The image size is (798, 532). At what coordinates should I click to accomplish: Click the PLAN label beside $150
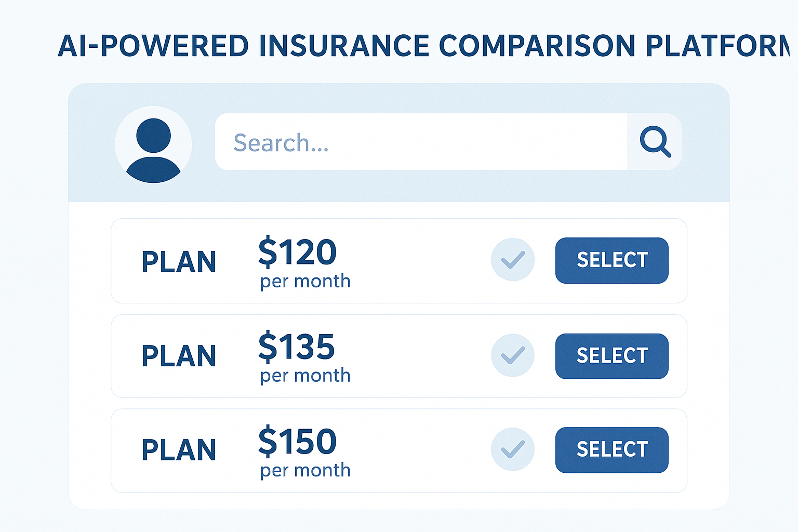179,450
